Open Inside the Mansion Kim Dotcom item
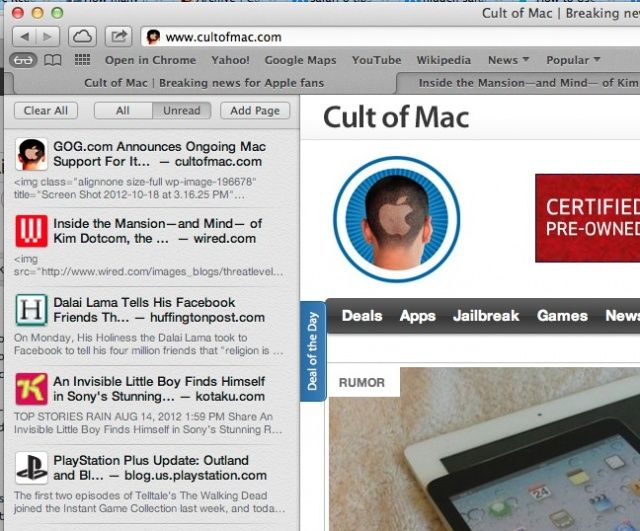The image size is (640, 531). 152,245
